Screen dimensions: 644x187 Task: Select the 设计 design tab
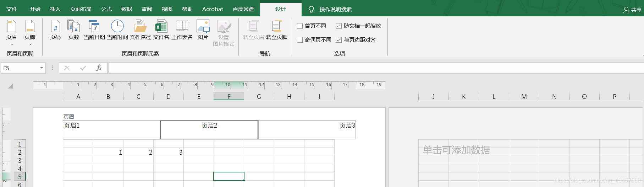coord(281,9)
